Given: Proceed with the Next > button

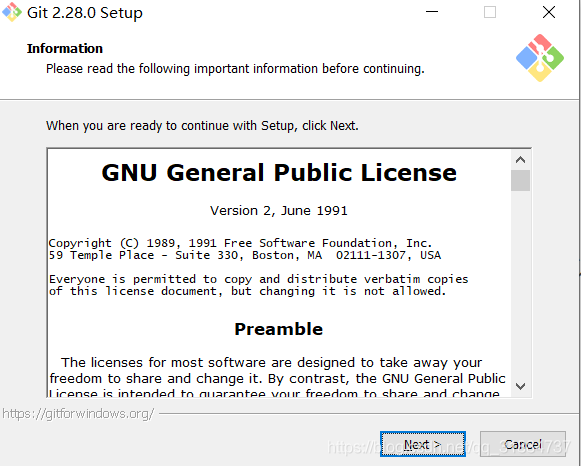Looking at the screenshot, I should [x=423, y=444].
